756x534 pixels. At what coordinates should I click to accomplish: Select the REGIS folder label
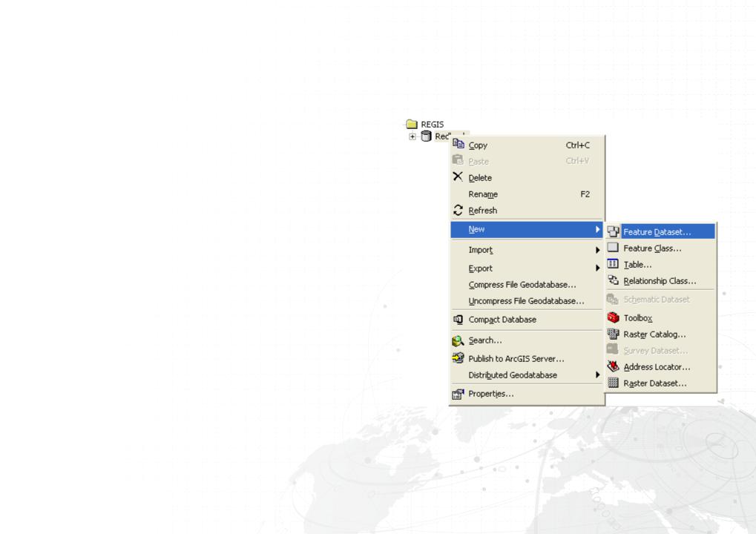(432, 125)
